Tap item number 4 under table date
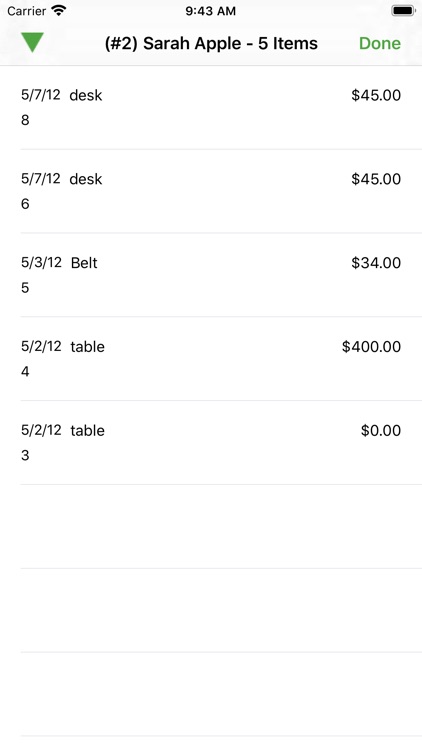 25,371
